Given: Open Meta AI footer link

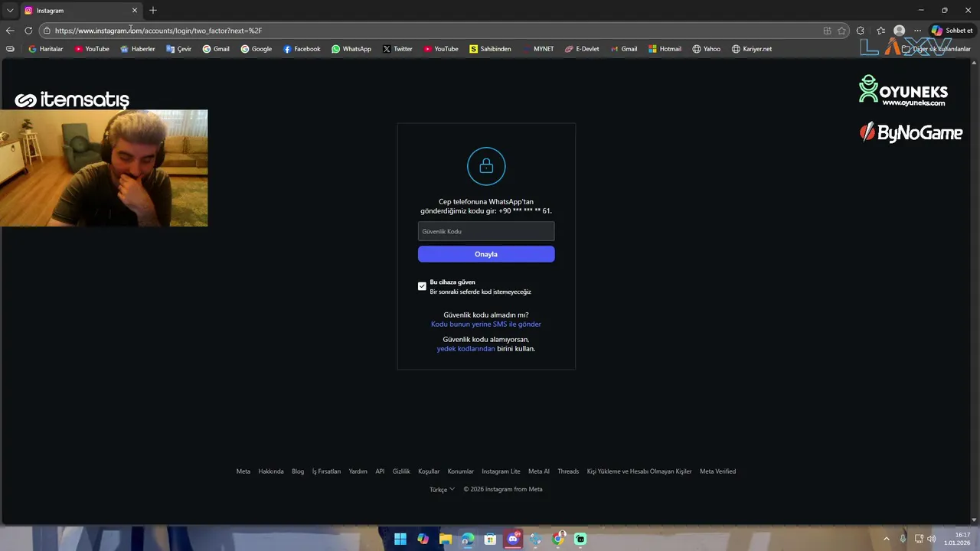Looking at the screenshot, I should point(539,471).
